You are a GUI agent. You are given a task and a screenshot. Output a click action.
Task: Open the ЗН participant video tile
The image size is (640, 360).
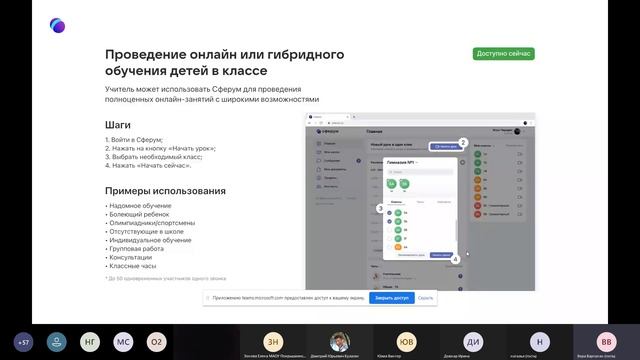tap(273, 342)
